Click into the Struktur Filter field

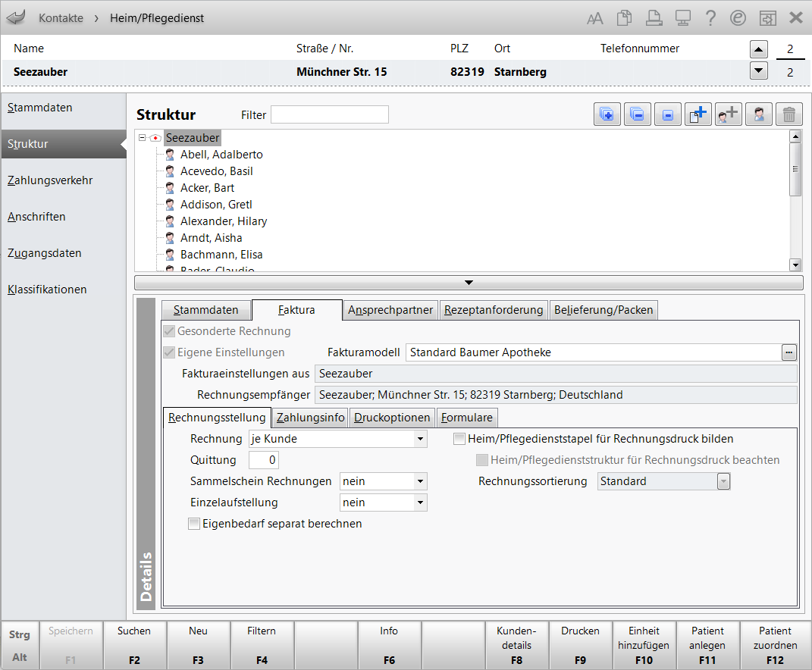coord(329,115)
